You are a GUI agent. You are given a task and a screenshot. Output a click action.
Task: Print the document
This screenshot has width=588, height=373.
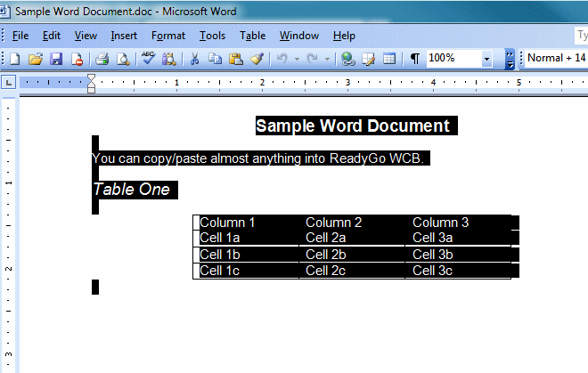tap(102, 59)
